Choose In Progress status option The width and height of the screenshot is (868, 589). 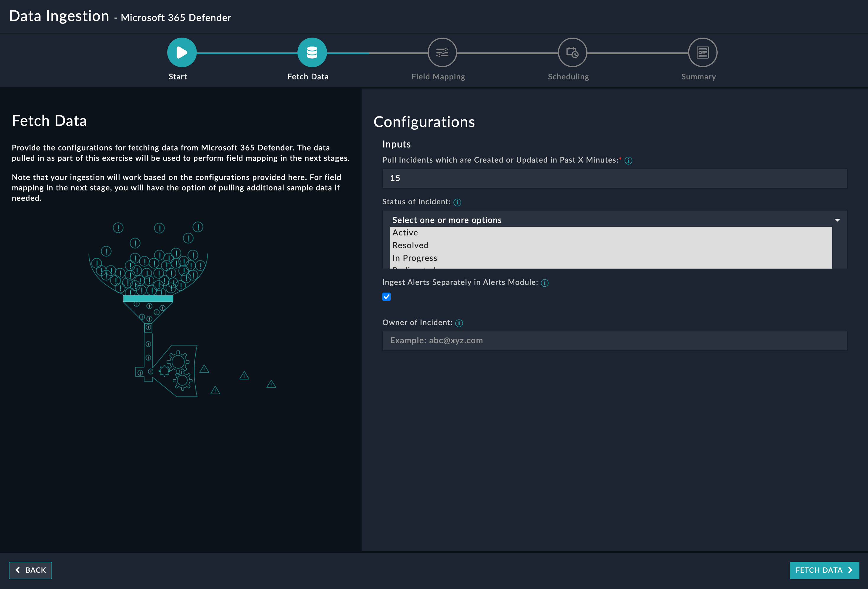[x=415, y=258]
